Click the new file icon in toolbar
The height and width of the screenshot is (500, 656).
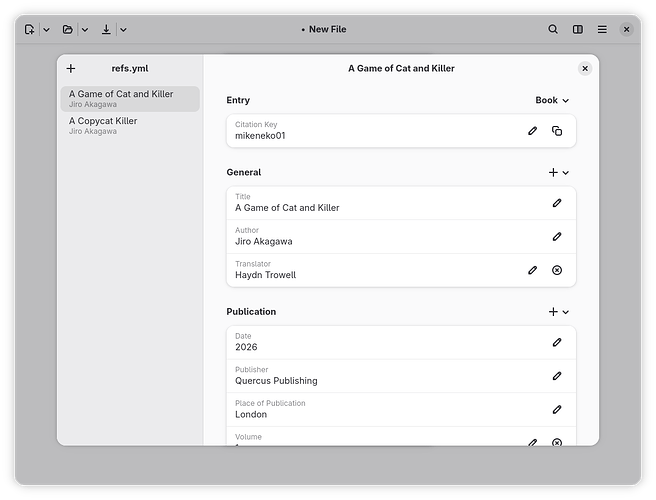coord(29,29)
